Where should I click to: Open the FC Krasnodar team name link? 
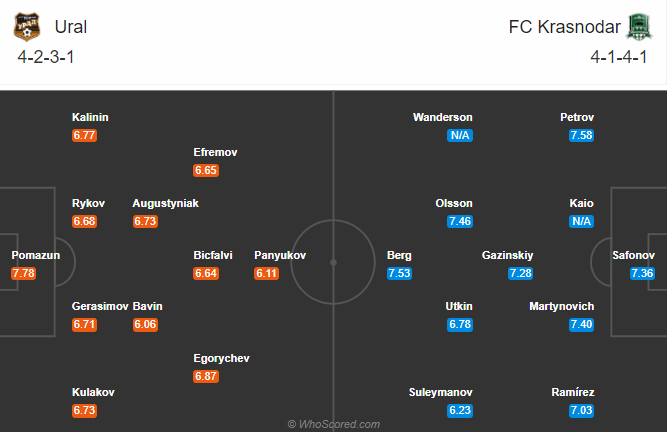click(x=564, y=27)
